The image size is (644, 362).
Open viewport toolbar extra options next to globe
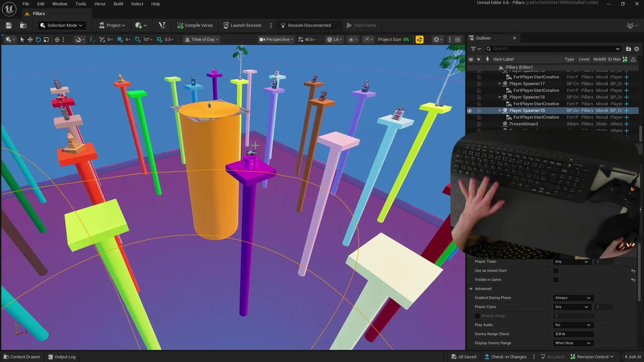pyautogui.click(x=63, y=39)
